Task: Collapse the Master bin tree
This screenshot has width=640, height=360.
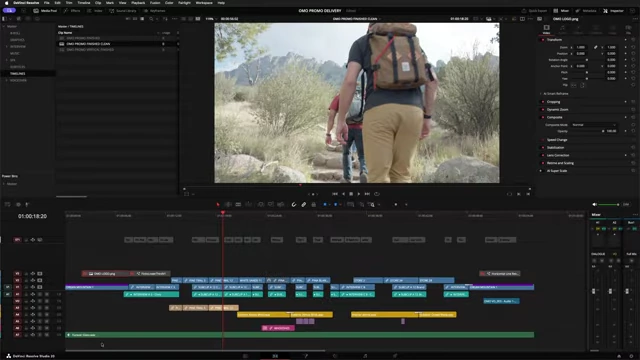Action: coord(4,26)
